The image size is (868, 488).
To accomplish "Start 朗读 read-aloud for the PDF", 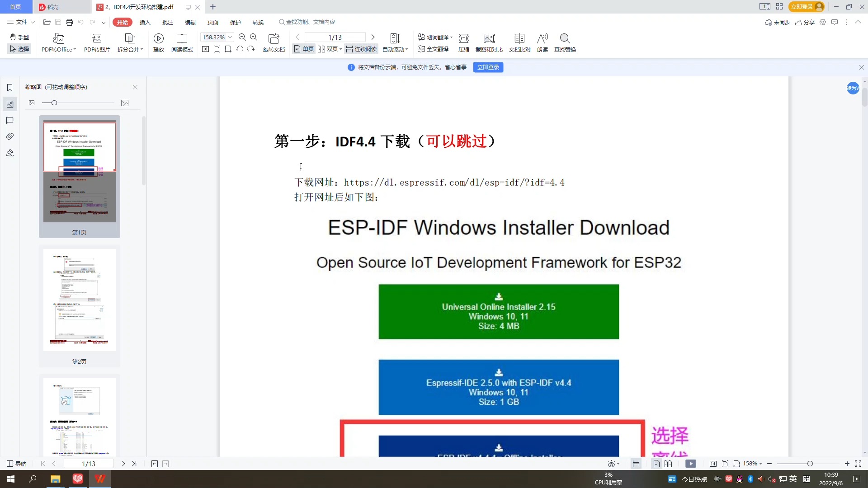I will click(542, 42).
